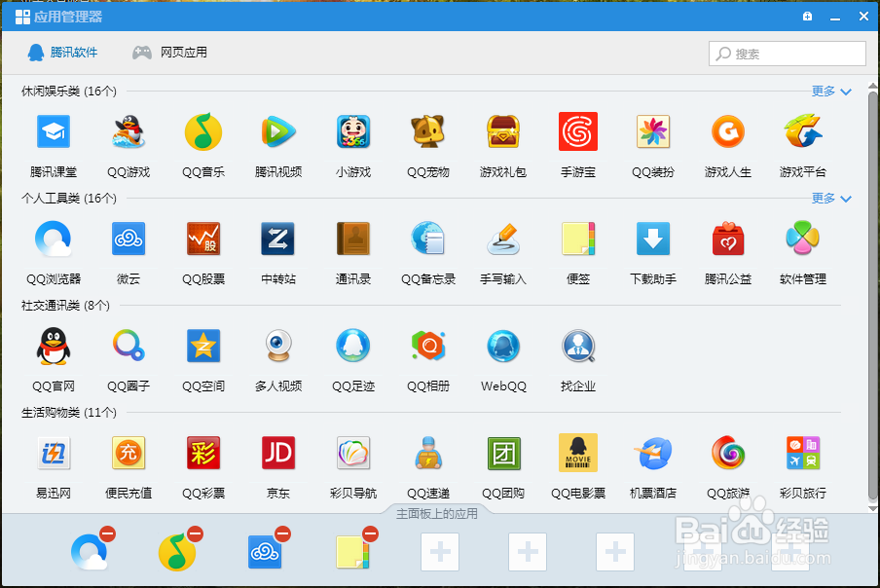This screenshot has width=880, height=588.
Task: Launch the 手游宝 red icon
Action: [578, 131]
